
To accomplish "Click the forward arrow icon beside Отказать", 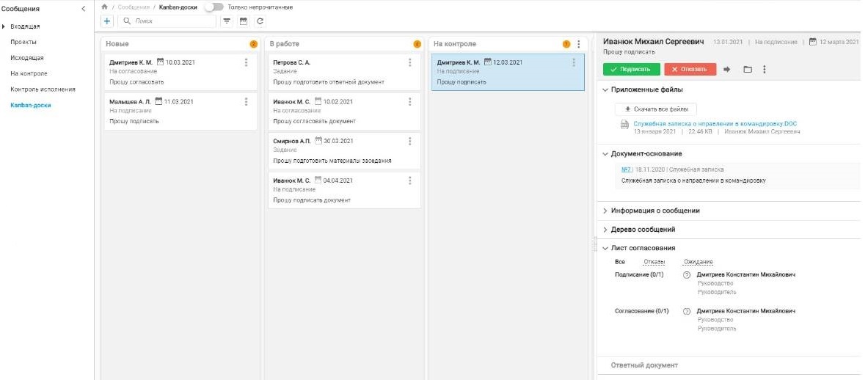I will [x=727, y=70].
